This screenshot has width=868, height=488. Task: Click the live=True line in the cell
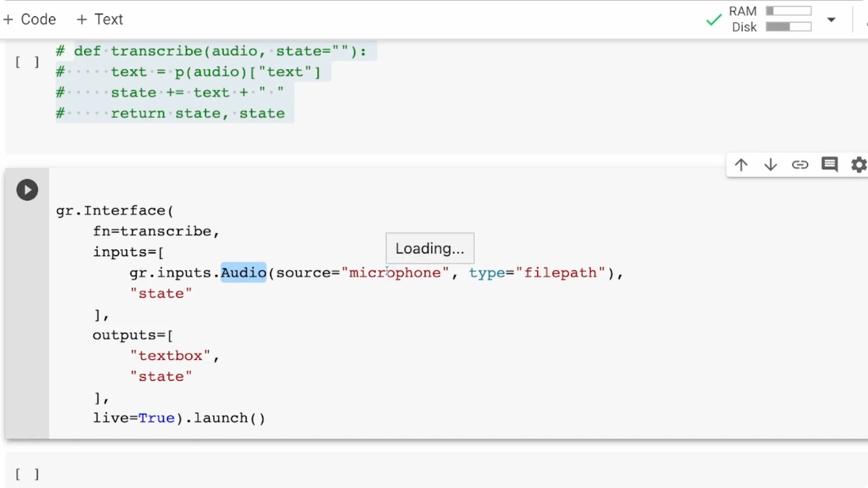pyautogui.click(x=179, y=418)
